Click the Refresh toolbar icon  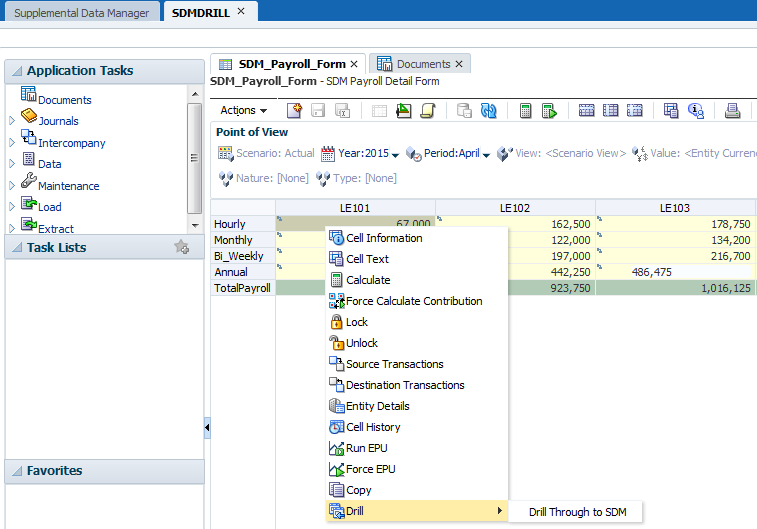click(x=489, y=111)
